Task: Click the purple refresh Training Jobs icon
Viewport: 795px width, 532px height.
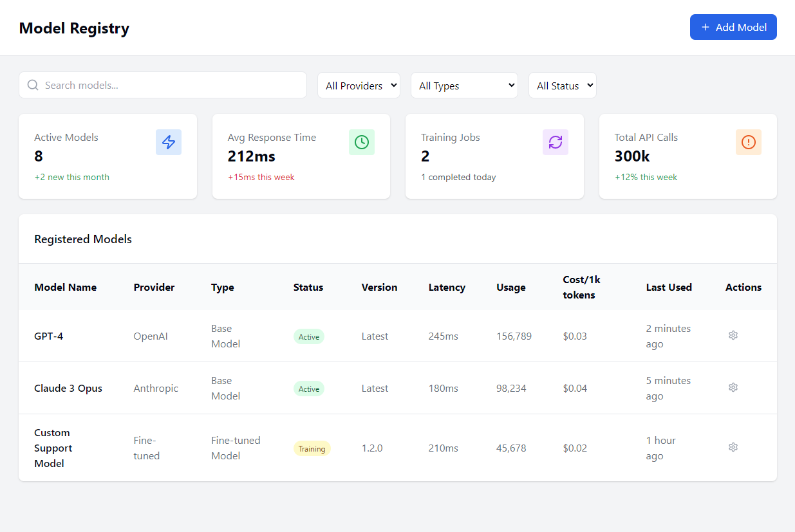Action: [555, 142]
